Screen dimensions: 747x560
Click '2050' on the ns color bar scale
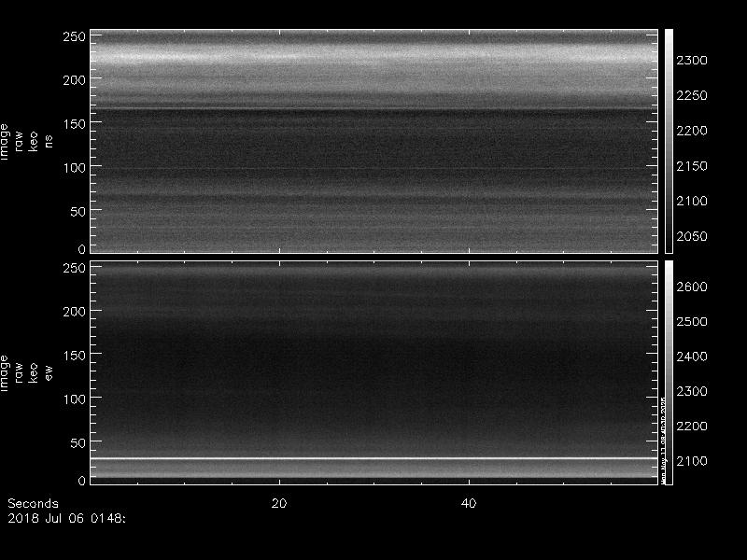pos(692,236)
